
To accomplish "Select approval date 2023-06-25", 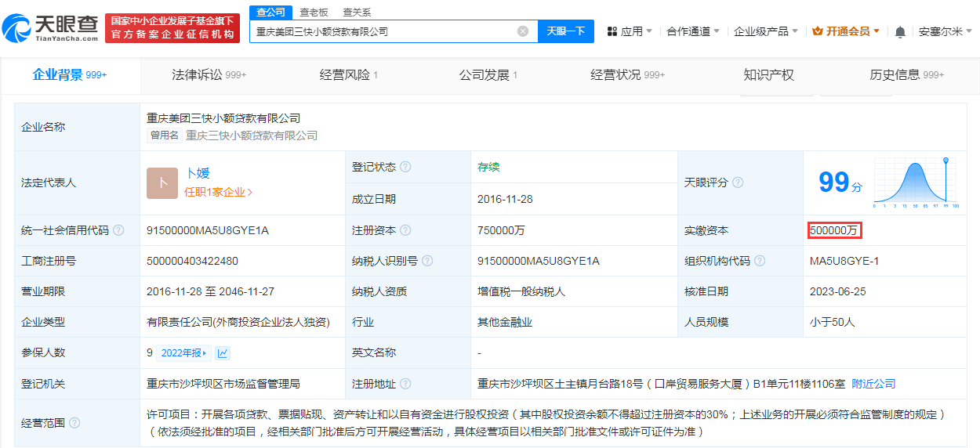I will pyautogui.click(x=837, y=291).
